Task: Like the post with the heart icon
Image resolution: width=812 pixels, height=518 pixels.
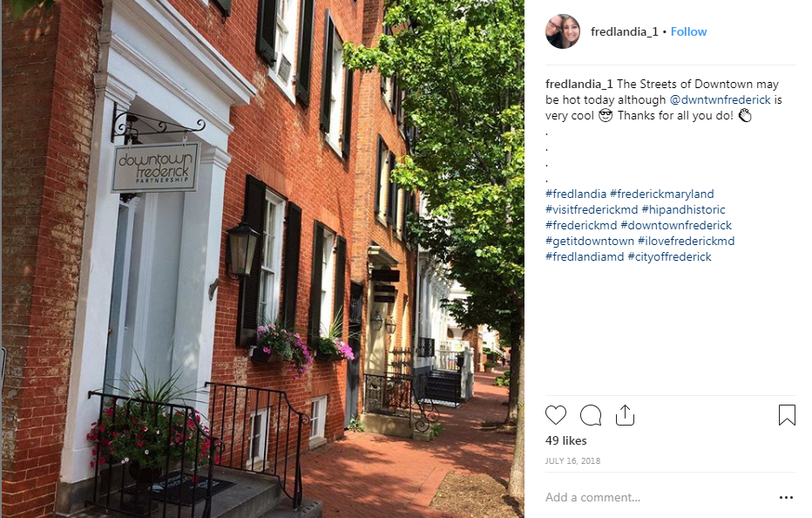Action: [x=556, y=415]
